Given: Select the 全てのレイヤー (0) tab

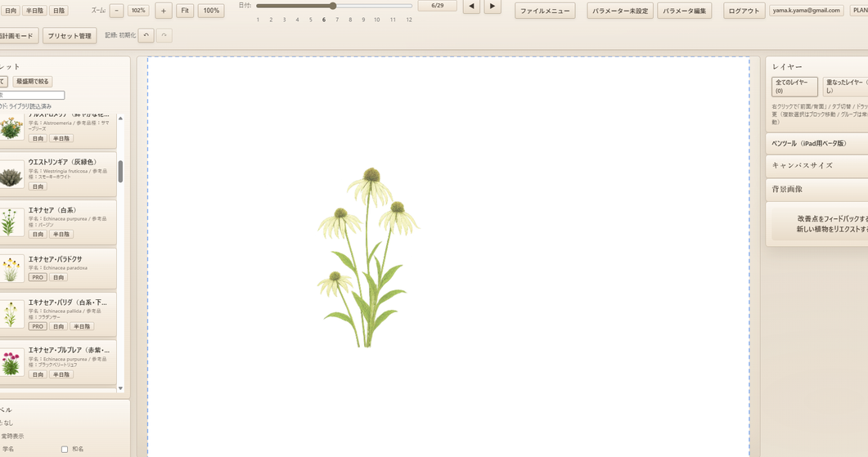Looking at the screenshot, I should click(794, 87).
